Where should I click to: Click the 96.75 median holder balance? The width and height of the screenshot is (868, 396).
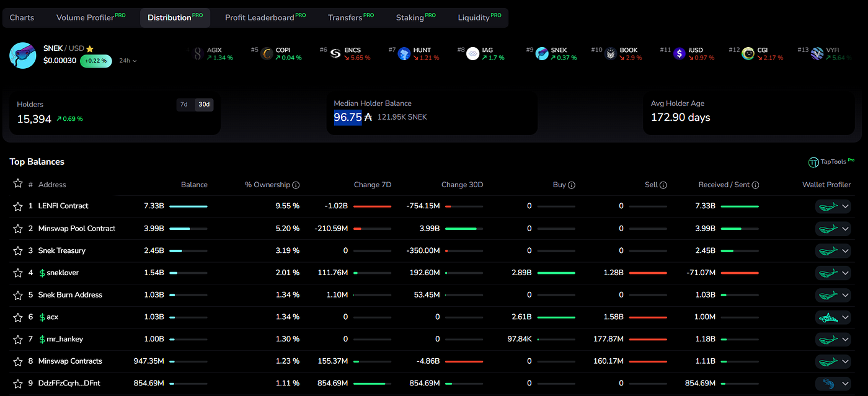coord(348,117)
